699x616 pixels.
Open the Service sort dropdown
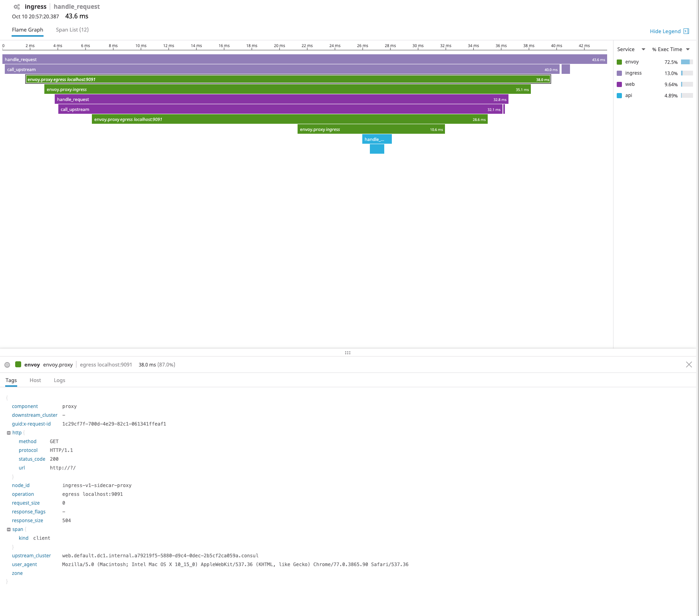(x=643, y=49)
